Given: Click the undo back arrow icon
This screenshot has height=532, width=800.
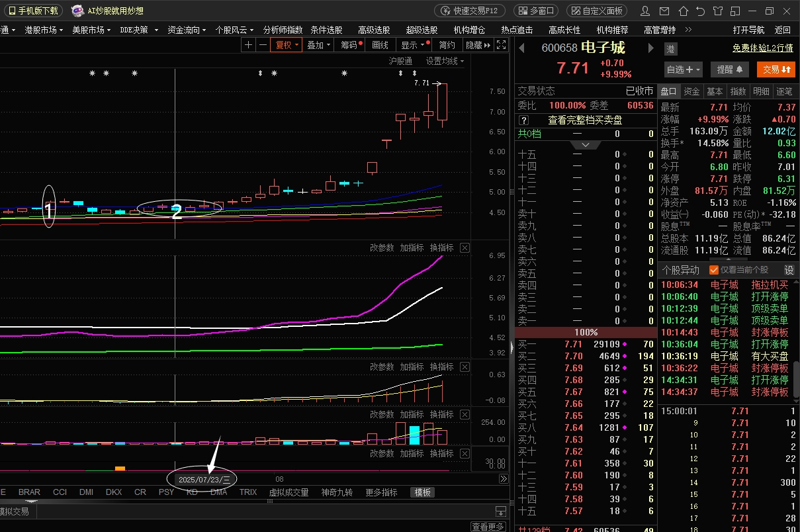Looking at the screenshot, I should [701, 11].
